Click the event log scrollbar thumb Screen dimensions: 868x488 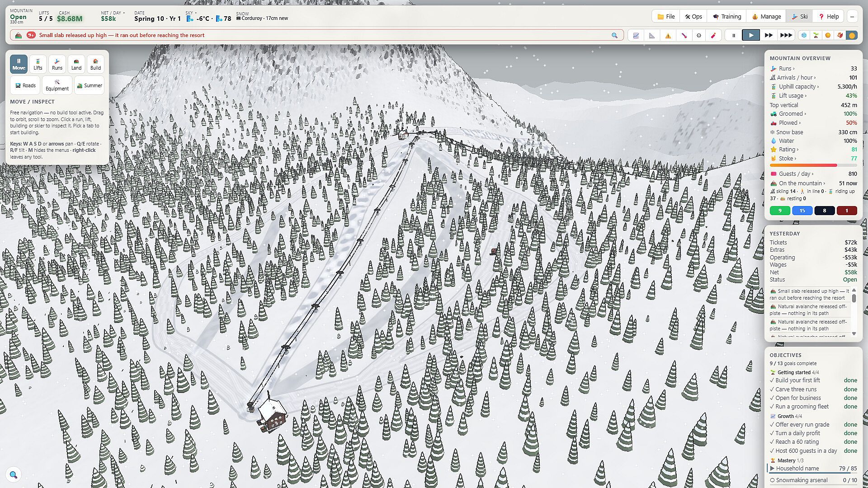tap(854, 298)
